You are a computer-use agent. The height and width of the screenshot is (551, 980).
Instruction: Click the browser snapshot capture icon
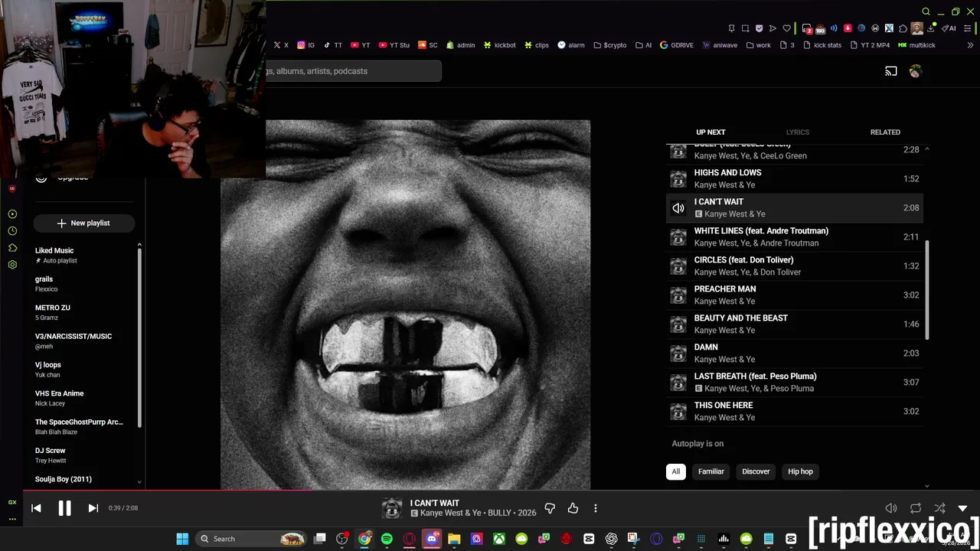point(745,28)
